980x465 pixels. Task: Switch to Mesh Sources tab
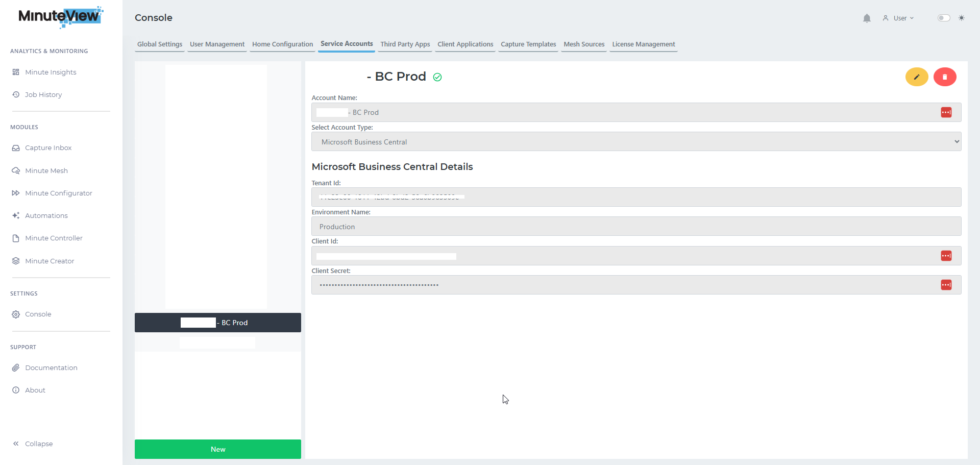584,44
